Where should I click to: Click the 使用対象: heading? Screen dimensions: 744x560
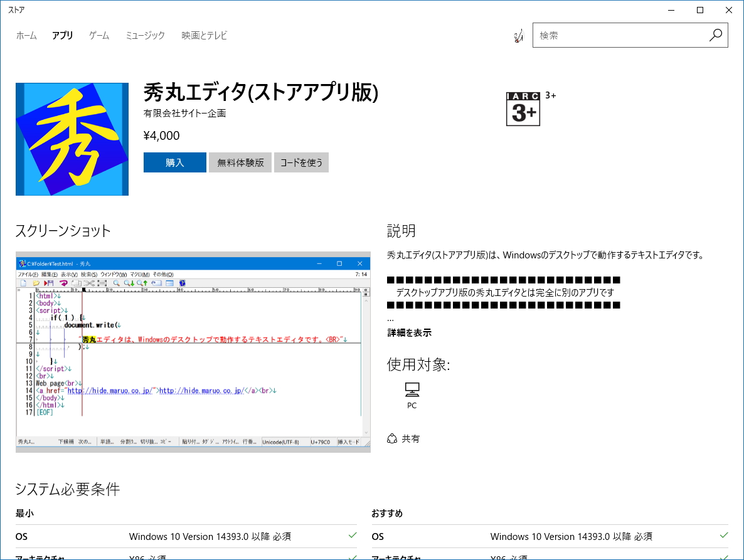coord(418,364)
